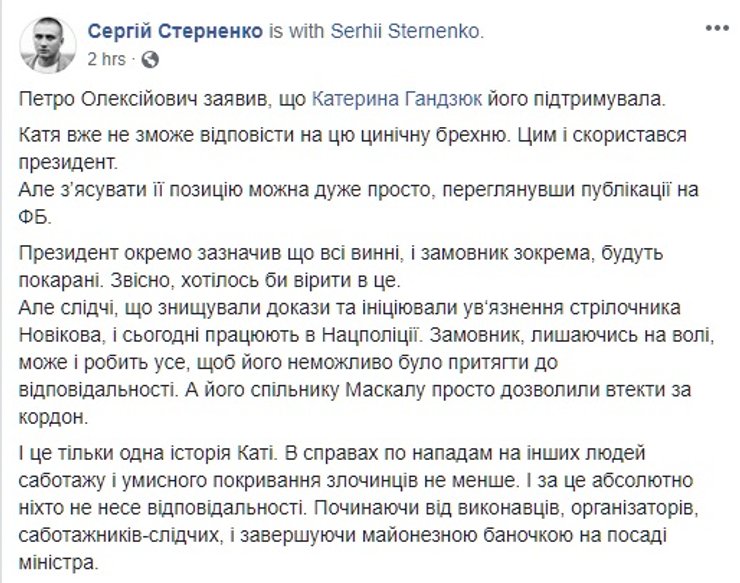Open the post's 2 hrs timestamp
This screenshot has height=583, width=740.
(107, 59)
